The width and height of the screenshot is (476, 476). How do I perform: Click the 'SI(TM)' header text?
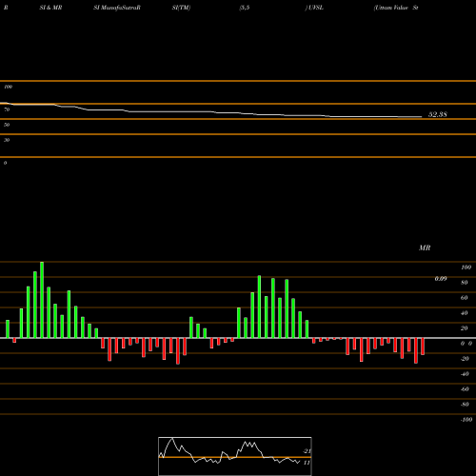(x=181, y=8)
